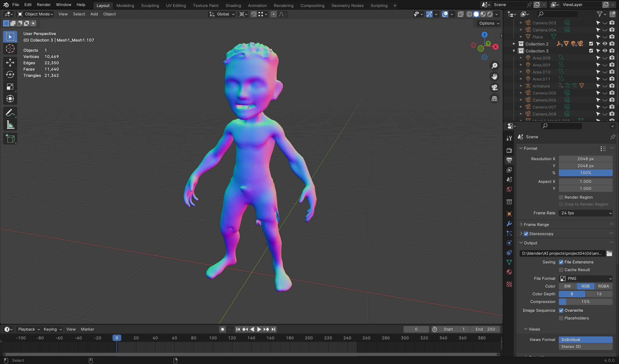The image size is (619, 364).
Task: Collapse the Format panel
Action: [531, 148]
